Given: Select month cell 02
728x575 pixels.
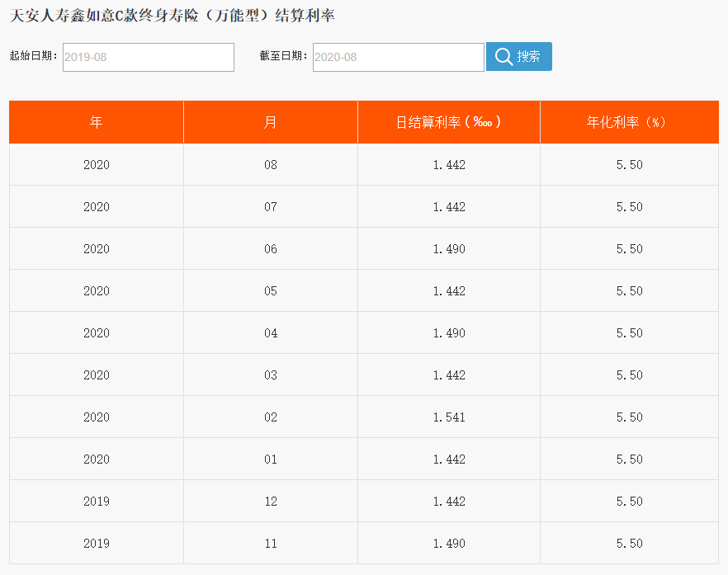Looking at the screenshot, I should 271,417.
